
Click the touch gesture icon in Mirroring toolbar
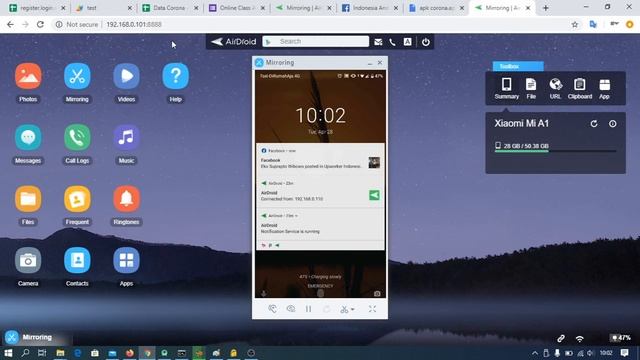pos(273,309)
